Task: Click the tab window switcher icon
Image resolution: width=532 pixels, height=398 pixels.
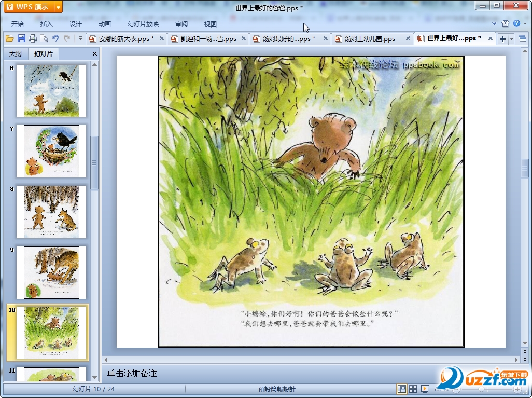Action: coord(523,39)
